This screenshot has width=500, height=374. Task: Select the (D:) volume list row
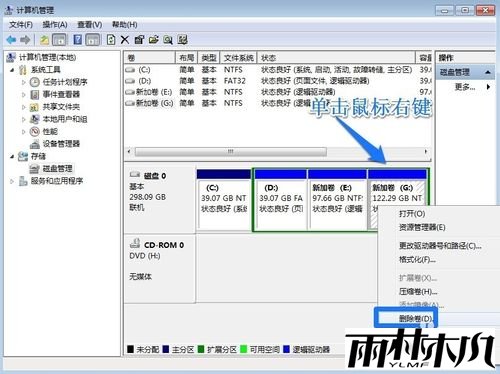278,81
